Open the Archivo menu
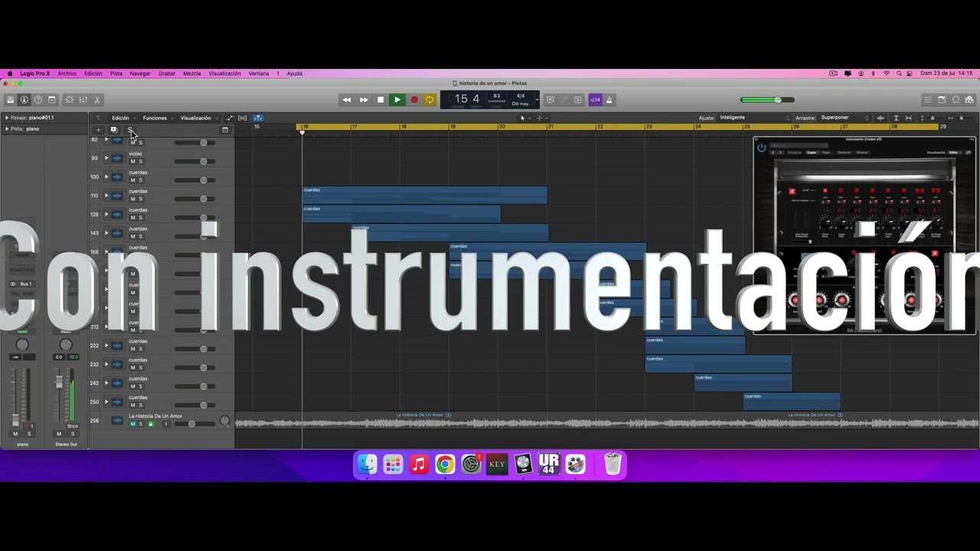980x551 pixels. (67, 73)
